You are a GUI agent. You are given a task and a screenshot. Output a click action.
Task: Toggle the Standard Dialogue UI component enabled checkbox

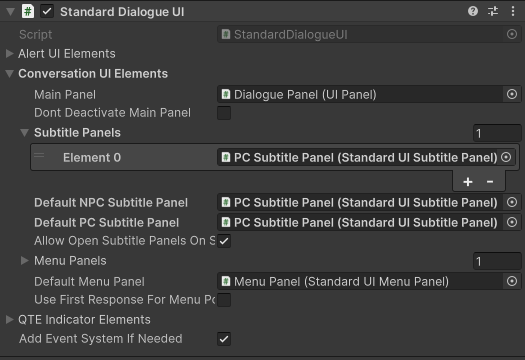click(47, 11)
